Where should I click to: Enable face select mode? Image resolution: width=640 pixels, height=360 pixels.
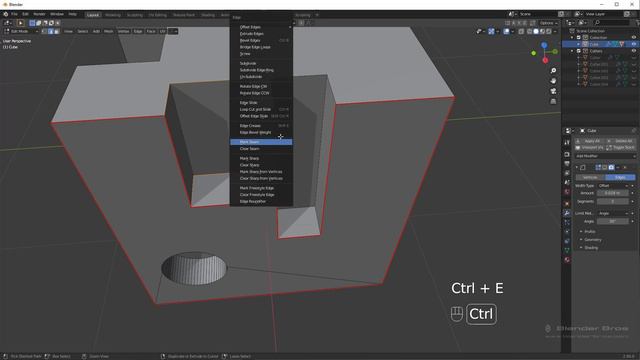pyautogui.click(x=57, y=31)
